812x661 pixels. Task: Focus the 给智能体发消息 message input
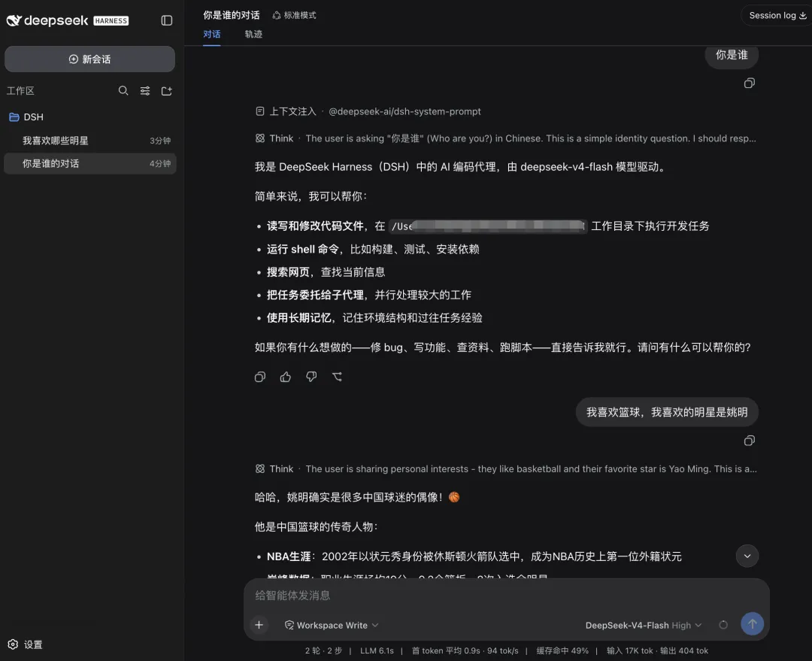point(506,596)
